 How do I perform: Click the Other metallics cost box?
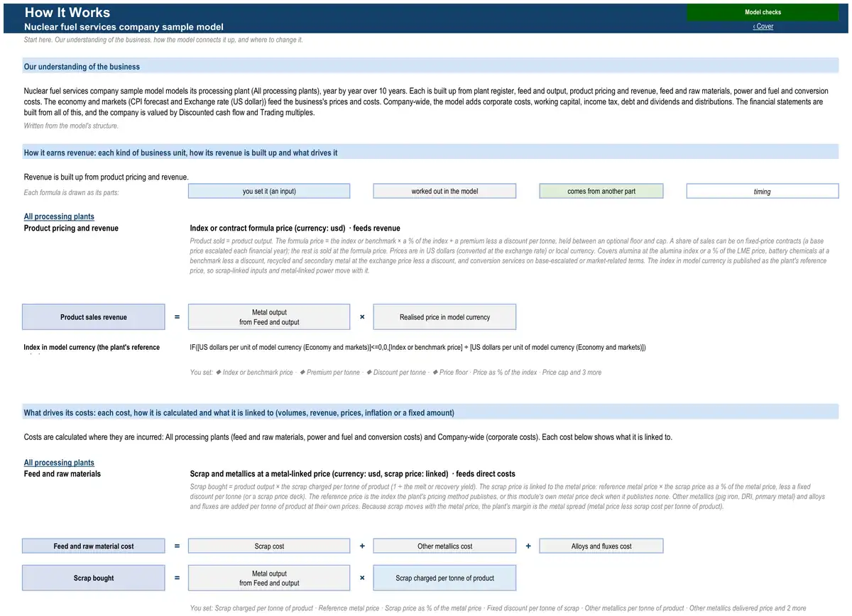pos(444,546)
